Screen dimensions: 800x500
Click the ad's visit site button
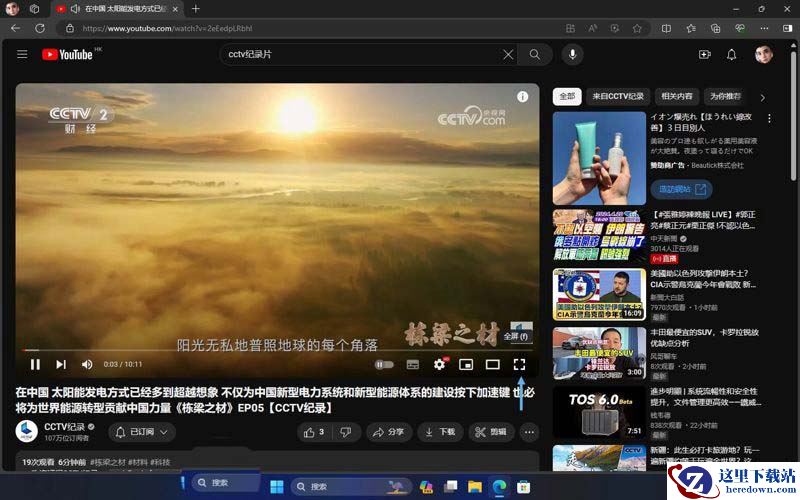click(x=681, y=189)
